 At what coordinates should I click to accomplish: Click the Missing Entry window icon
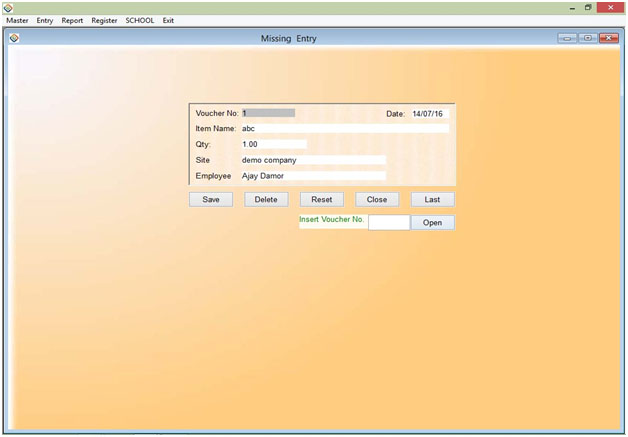(14, 38)
